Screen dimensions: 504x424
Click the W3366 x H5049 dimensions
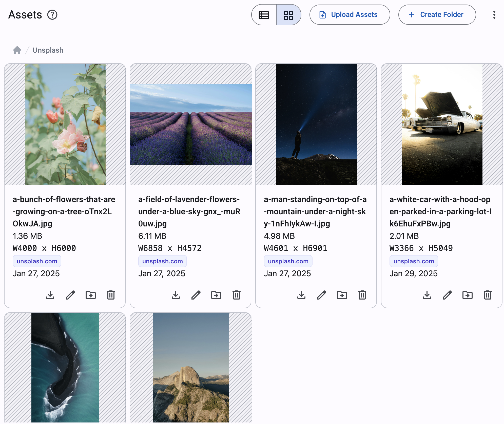coord(421,248)
